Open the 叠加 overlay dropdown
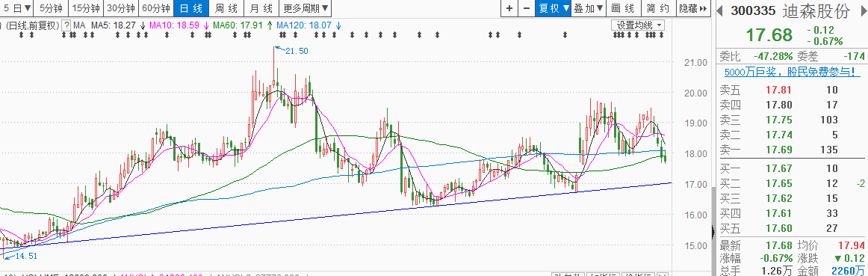This screenshot has width=868, height=276. tap(588, 8)
